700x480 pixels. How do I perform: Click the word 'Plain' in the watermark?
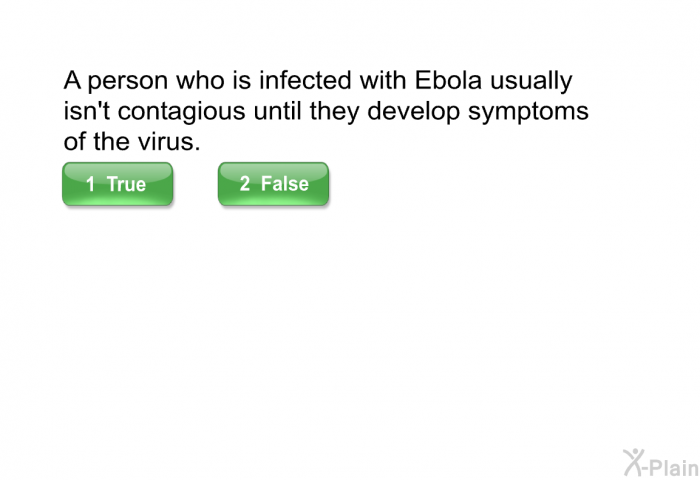pos(673,467)
